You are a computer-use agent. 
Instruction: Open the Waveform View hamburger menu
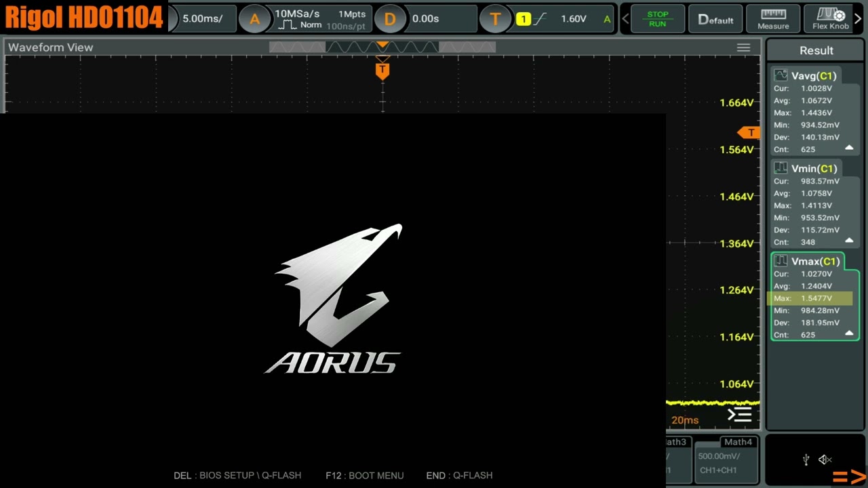(x=743, y=47)
